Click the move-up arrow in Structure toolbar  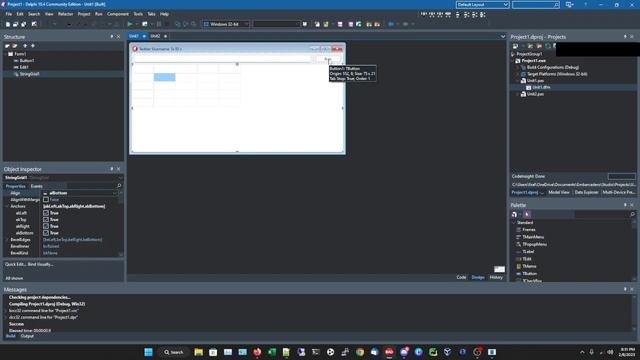[25, 46]
